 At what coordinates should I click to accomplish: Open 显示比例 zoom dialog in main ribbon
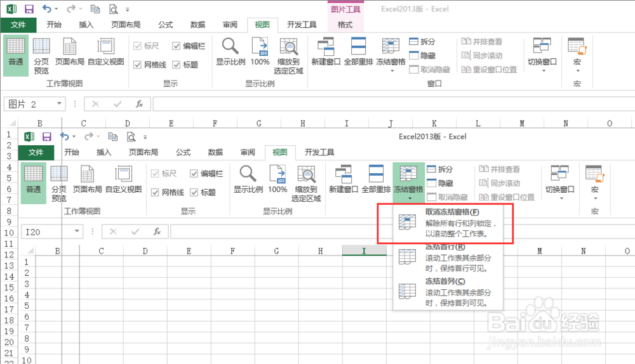coord(231,51)
